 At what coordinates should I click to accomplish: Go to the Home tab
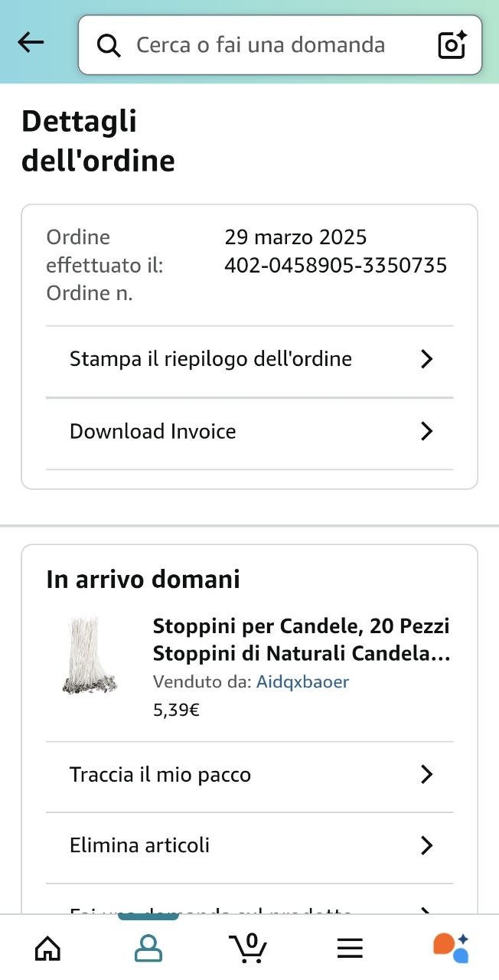click(x=48, y=949)
